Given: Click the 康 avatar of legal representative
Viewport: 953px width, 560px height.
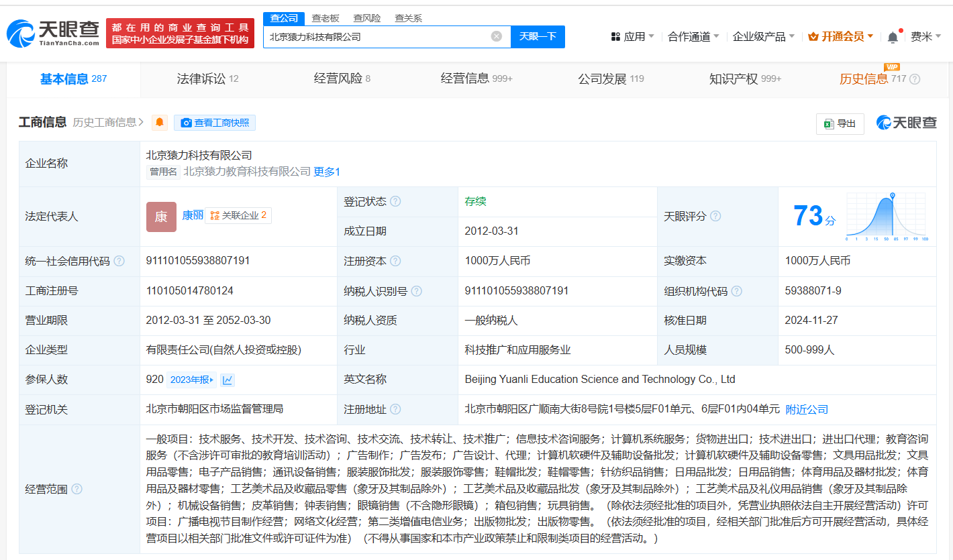Looking at the screenshot, I should (x=161, y=217).
